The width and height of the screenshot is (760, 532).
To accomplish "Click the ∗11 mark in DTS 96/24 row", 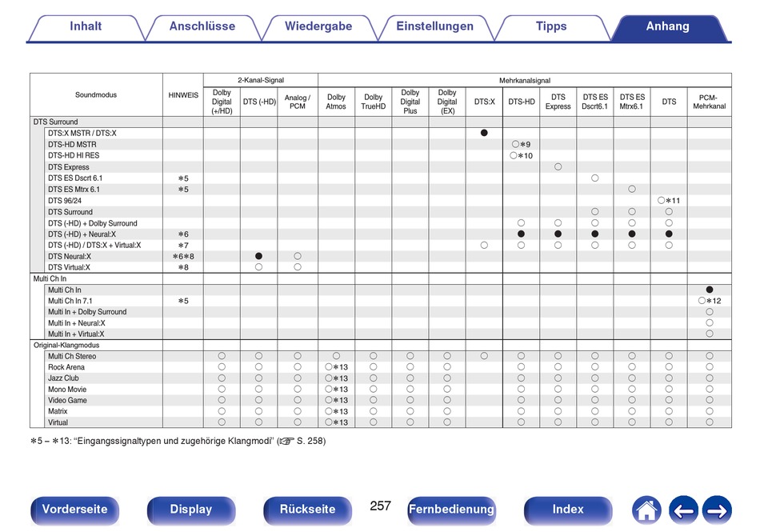I will pyautogui.click(x=673, y=201).
